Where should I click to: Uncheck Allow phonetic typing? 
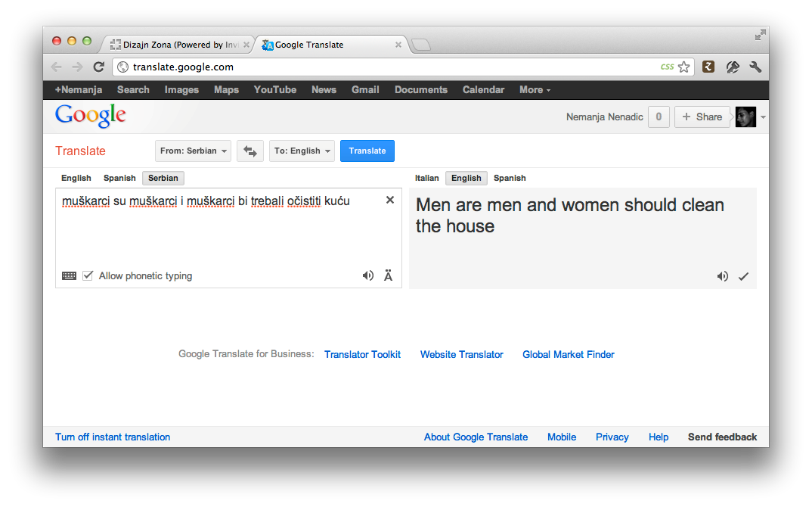point(88,275)
